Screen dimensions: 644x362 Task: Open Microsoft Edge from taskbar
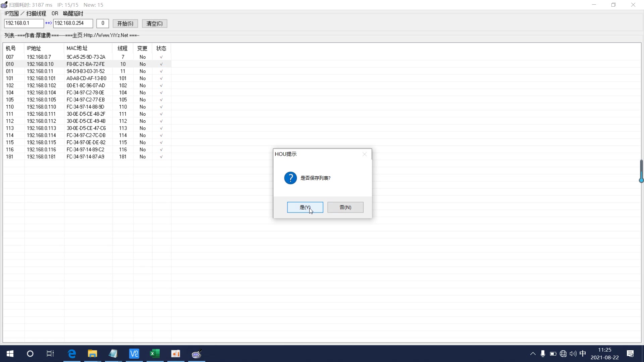[72, 354]
